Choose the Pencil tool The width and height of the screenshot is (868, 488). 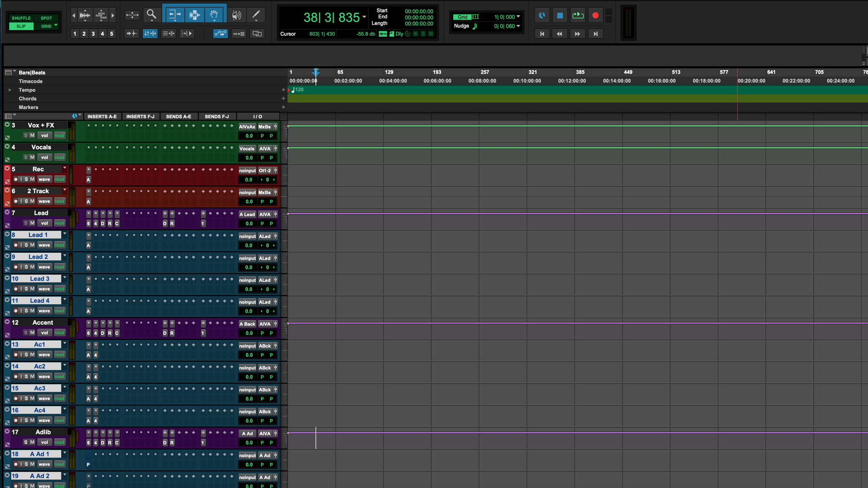[256, 15]
